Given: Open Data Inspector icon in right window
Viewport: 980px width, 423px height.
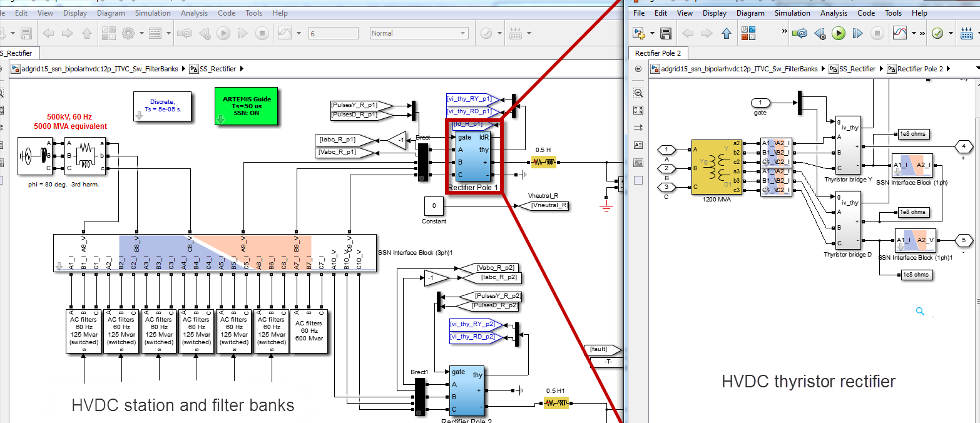Looking at the screenshot, I should (899, 33).
